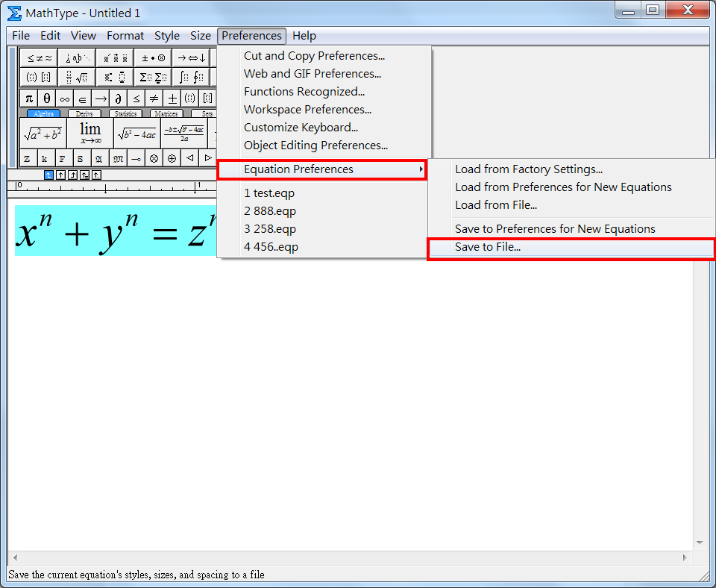Open the spaces and ellipses palette
Screen dimensions: 716x588
[77, 58]
